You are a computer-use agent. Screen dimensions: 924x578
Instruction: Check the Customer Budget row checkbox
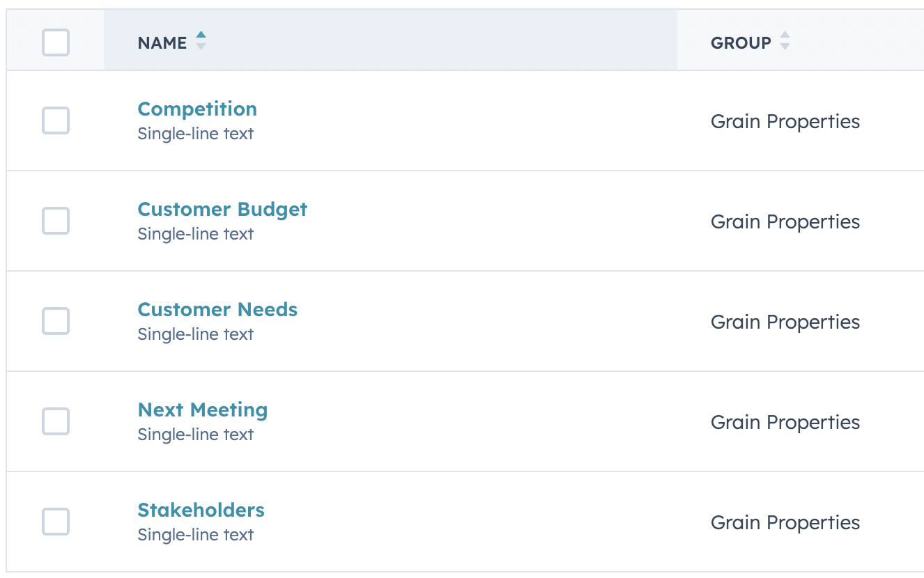tap(56, 221)
